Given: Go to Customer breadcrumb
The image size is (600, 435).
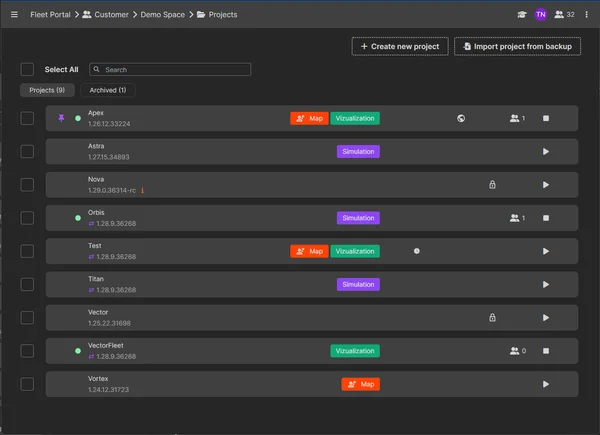Looking at the screenshot, I should (106, 15).
